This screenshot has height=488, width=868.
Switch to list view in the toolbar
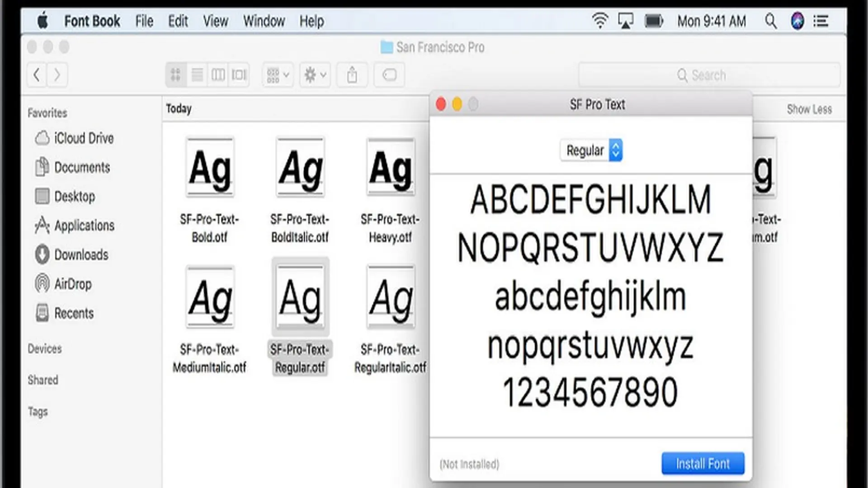(x=197, y=75)
